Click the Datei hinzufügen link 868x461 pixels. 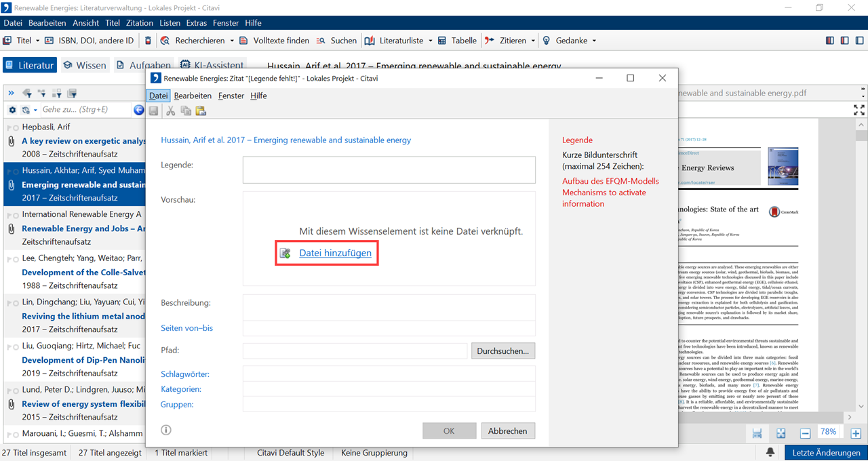[x=335, y=253]
